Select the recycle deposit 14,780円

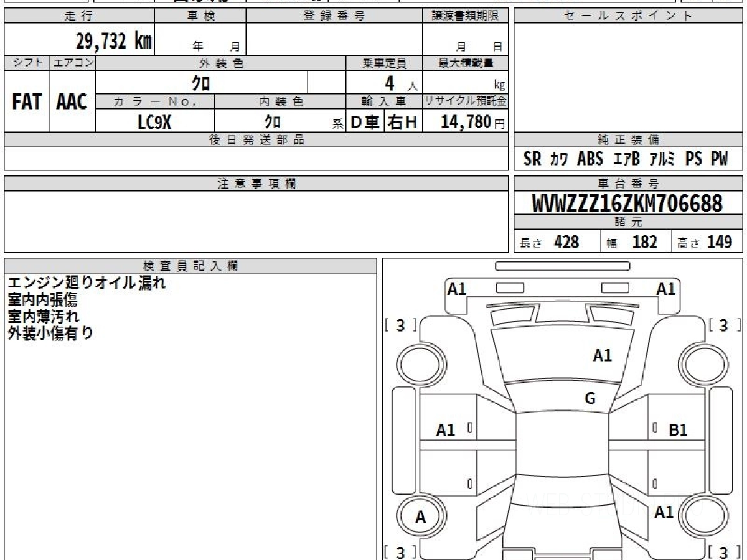coord(472,123)
